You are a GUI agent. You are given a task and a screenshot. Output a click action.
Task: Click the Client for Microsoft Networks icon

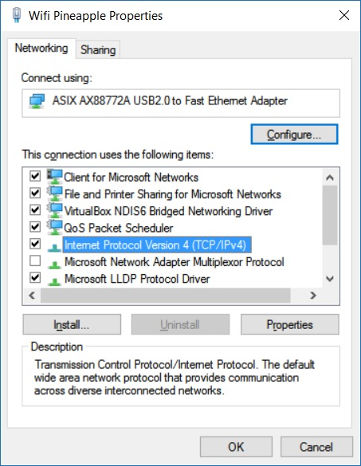coord(54,176)
